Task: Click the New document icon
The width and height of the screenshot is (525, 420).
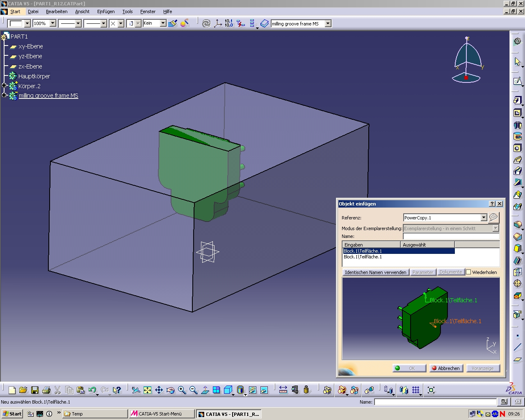Action: point(12,390)
